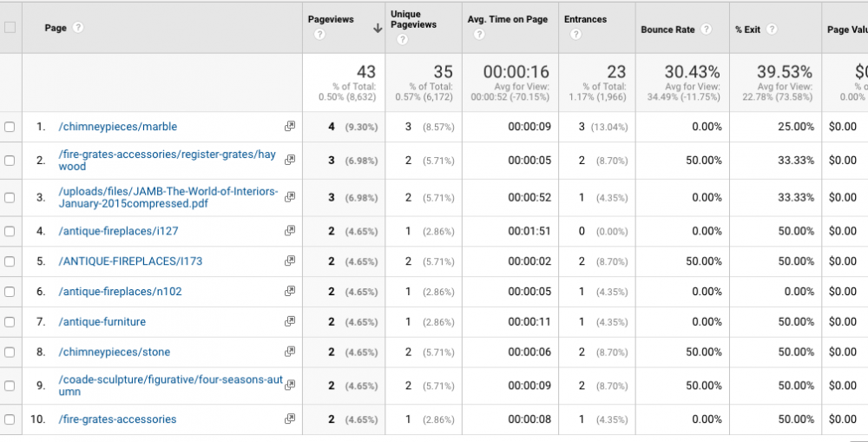
Task: Open /chimneypieces/stone page via popup icon
Action: [x=290, y=352]
